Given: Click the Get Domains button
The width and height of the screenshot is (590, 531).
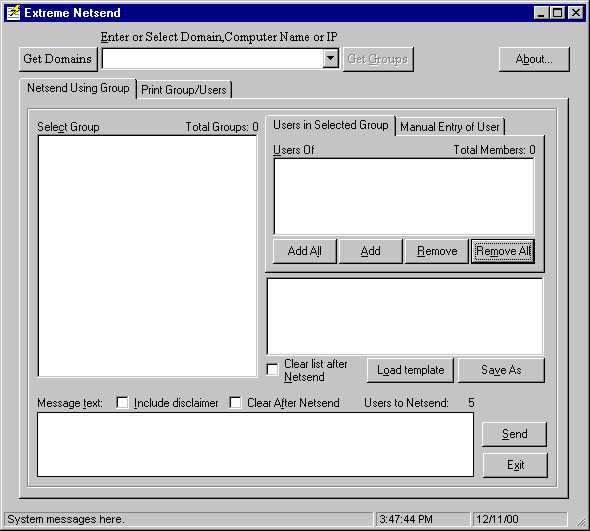Looking at the screenshot, I should tap(58, 59).
